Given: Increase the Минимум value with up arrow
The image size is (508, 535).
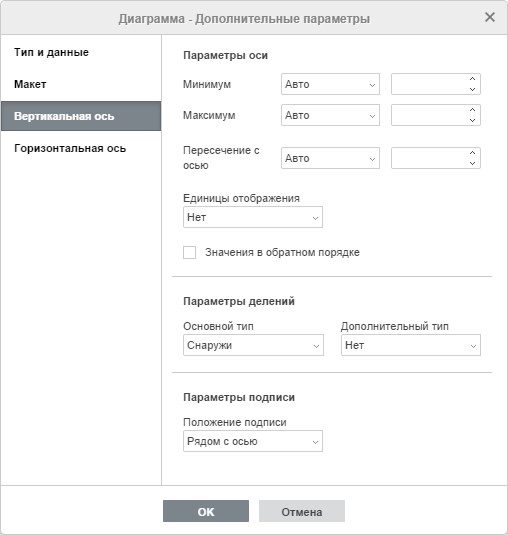Looking at the screenshot, I should (x=472, y=79).
